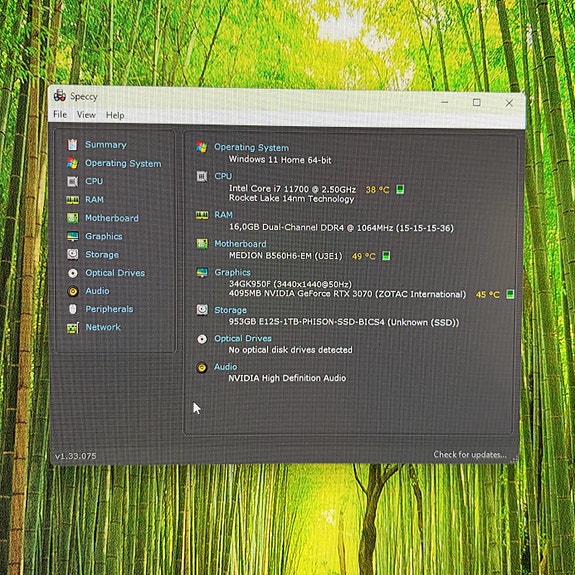Click the Storage heading in summary pane
Image resolution: width=575 pixels, height=575 pixels.
[x=230, y=310]
